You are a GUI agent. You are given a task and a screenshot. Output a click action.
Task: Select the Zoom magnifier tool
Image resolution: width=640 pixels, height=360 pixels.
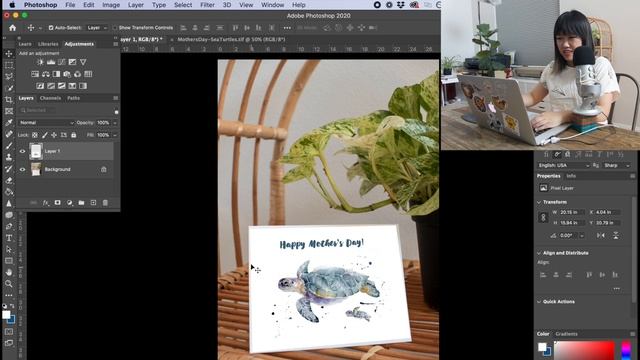point(9,283)
